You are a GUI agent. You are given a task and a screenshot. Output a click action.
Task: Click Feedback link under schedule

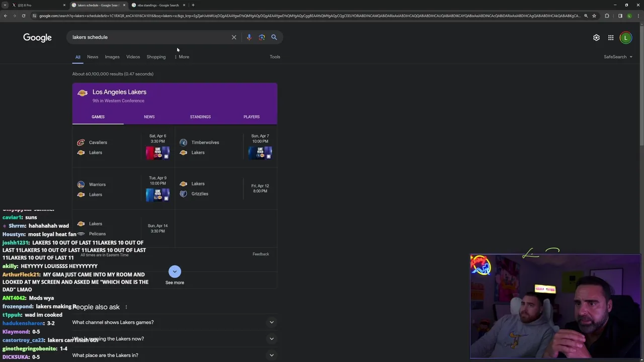pos(261,254)
